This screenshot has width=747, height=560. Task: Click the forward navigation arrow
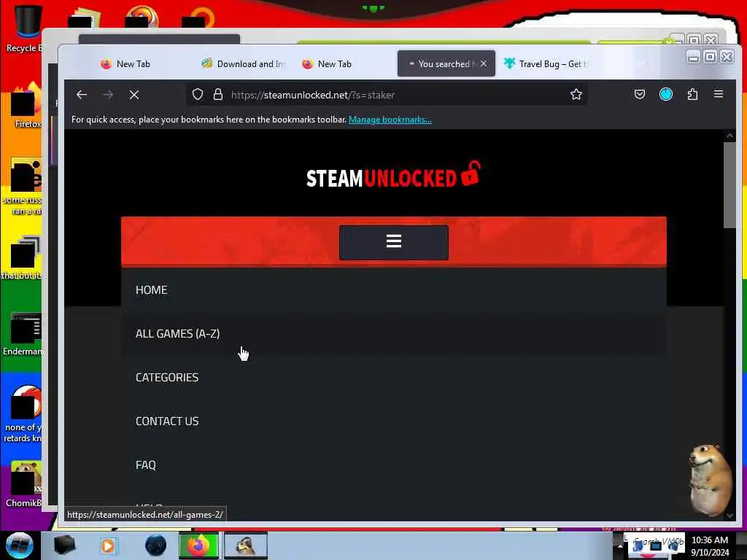coord(108,95)
